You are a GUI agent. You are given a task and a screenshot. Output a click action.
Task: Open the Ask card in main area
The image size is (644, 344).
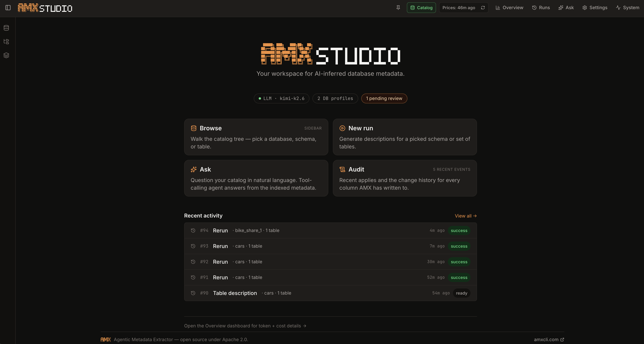256,178
